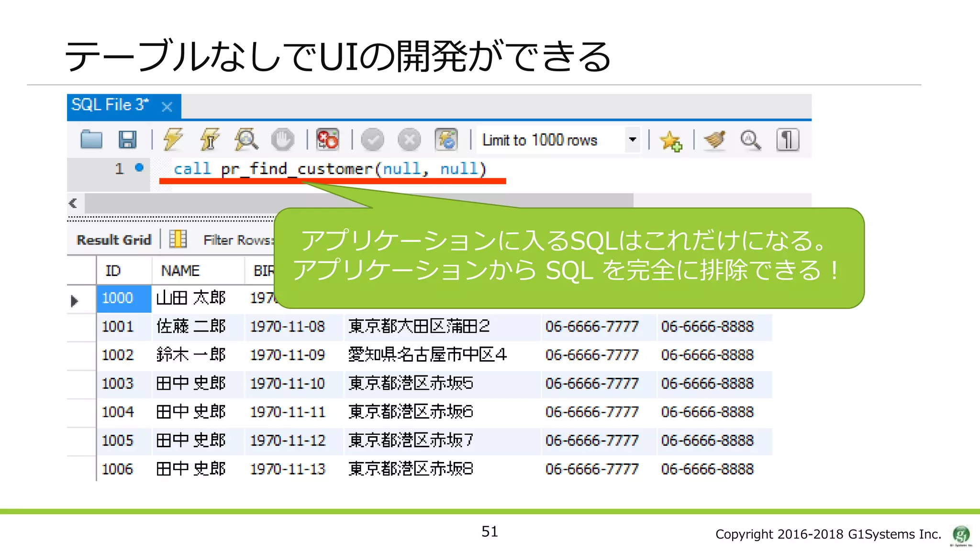
Task: Click birthday cell 1970-11-12
Action: [294, 441]
